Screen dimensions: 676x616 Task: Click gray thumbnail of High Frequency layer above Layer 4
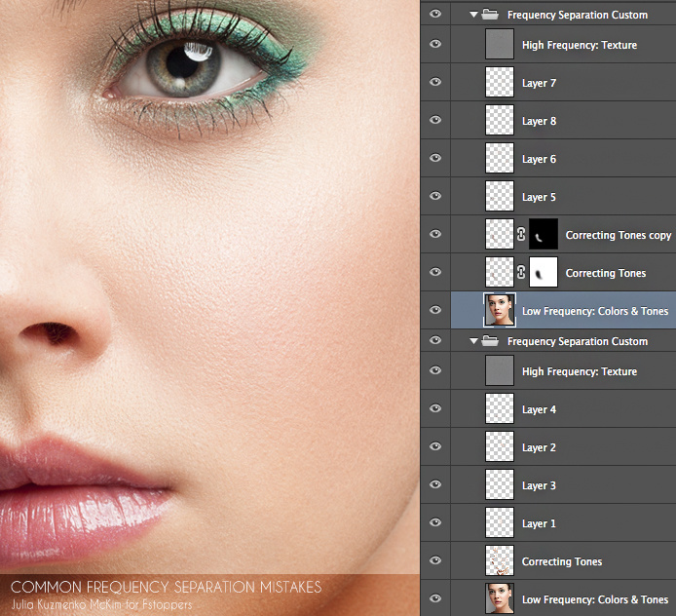coord(500,370)
